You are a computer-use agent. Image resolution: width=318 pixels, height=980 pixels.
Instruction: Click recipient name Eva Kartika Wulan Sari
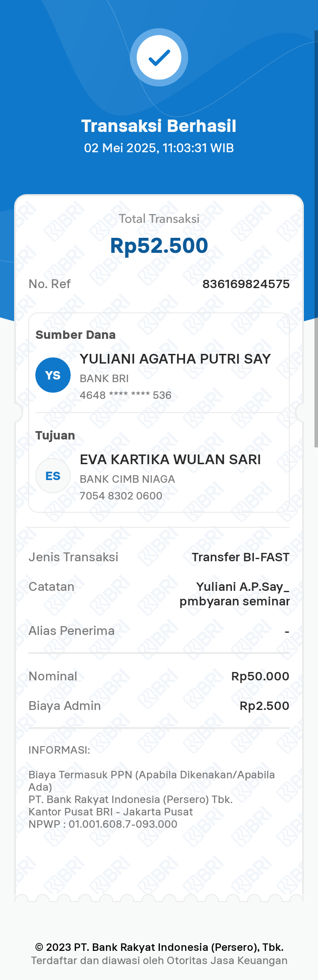(x=170, y=459)
